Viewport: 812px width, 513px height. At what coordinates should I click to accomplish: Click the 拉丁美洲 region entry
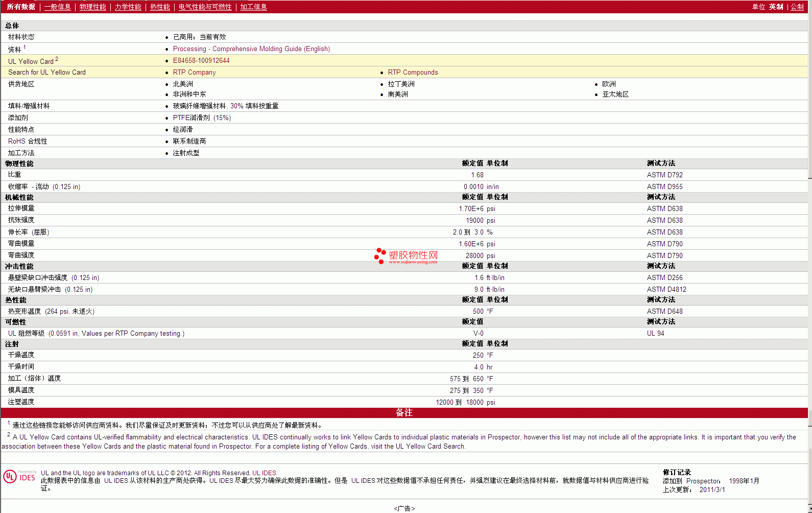point(401,84)
